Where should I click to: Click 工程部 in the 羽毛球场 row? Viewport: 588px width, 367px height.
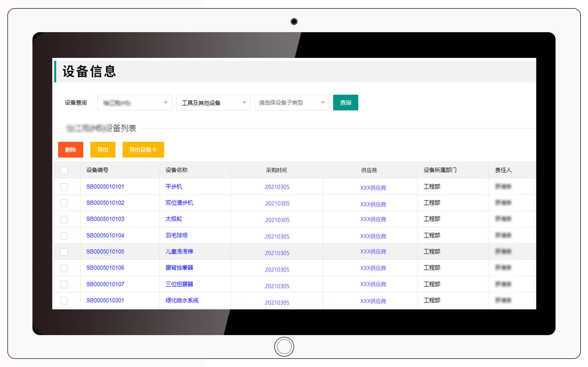432,235
